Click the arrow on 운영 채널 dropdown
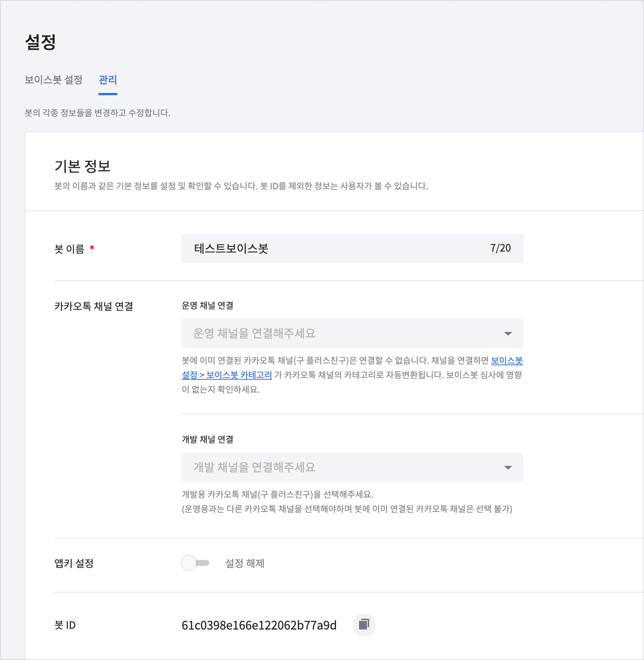This screenshot has height=660, width=644. (508, 334)
